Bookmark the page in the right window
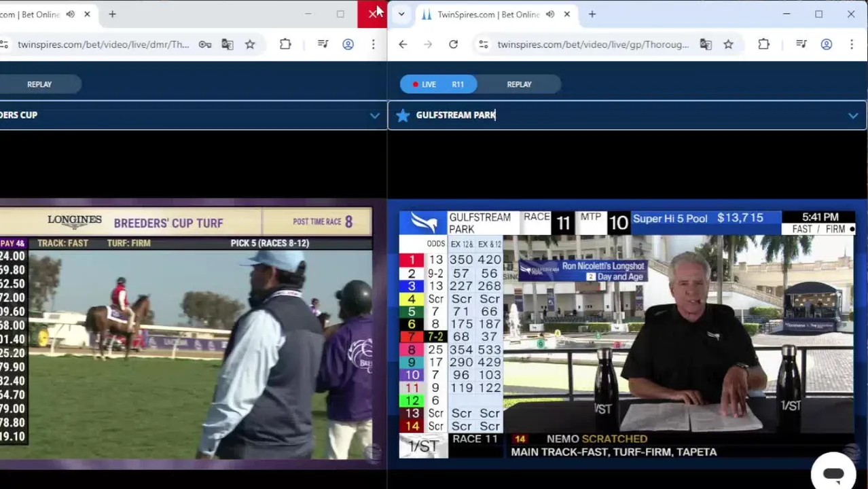The width and height of the screenshot is (868, 489). tap(728, 44)
